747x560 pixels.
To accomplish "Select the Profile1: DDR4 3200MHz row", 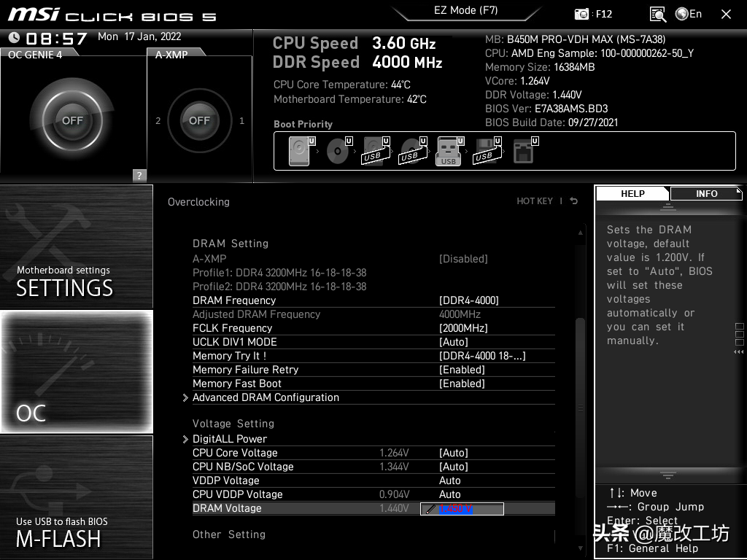I will 279,273.
